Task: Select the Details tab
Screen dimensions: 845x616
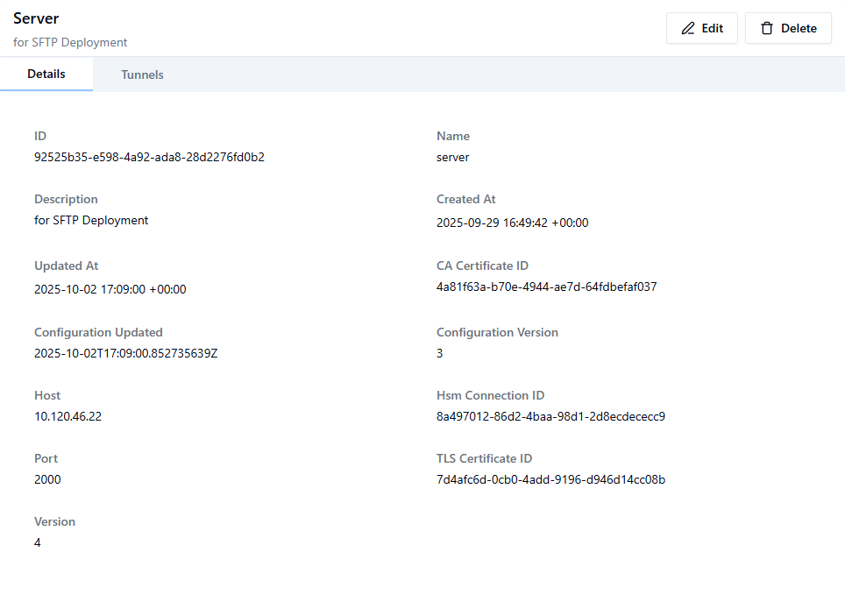Action: (x=46, y=74)
